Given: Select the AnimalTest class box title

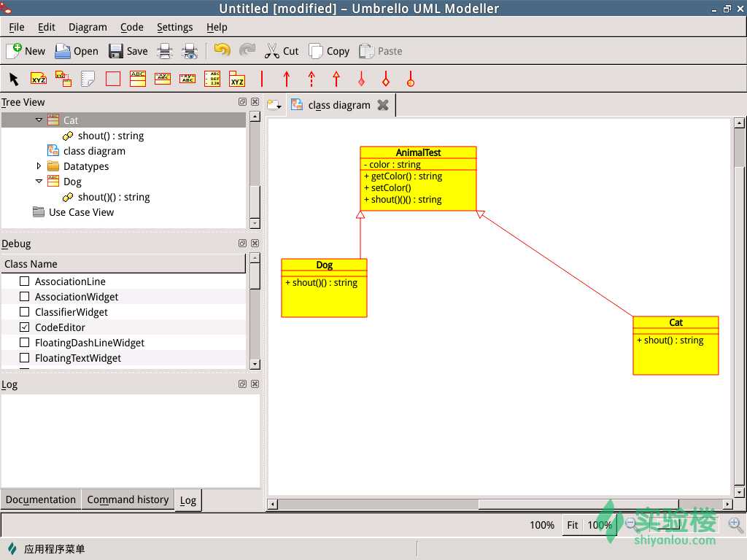Looking at the screenshot, I should point(418,152).
